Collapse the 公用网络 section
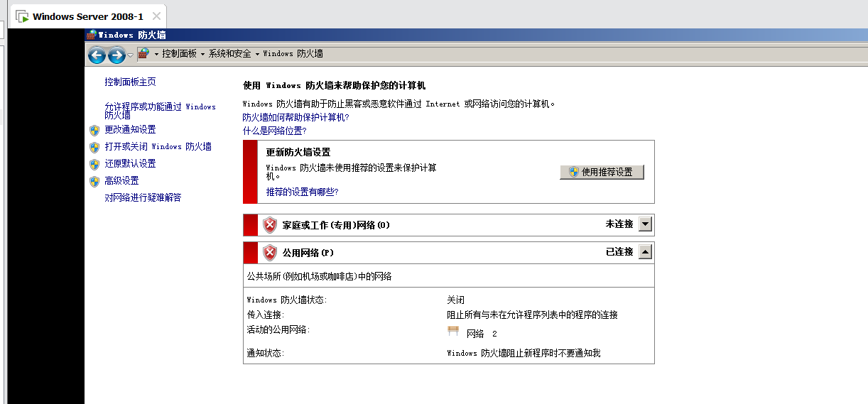The image size is (868, 404). [x=645, y=252]
